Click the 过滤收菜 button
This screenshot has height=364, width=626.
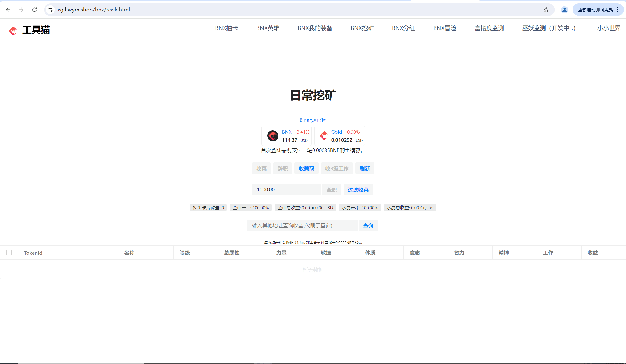(x=358, y=190)
